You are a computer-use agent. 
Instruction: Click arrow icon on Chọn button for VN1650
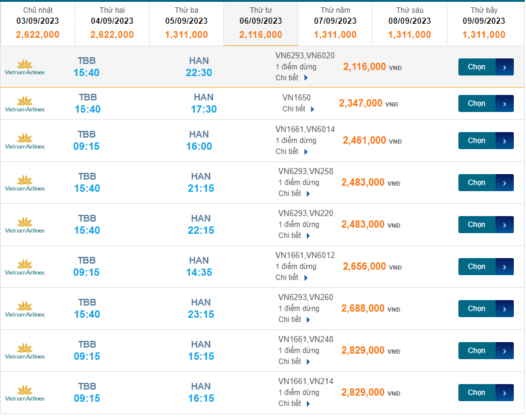pyautogui.click(x=505, y=103)
